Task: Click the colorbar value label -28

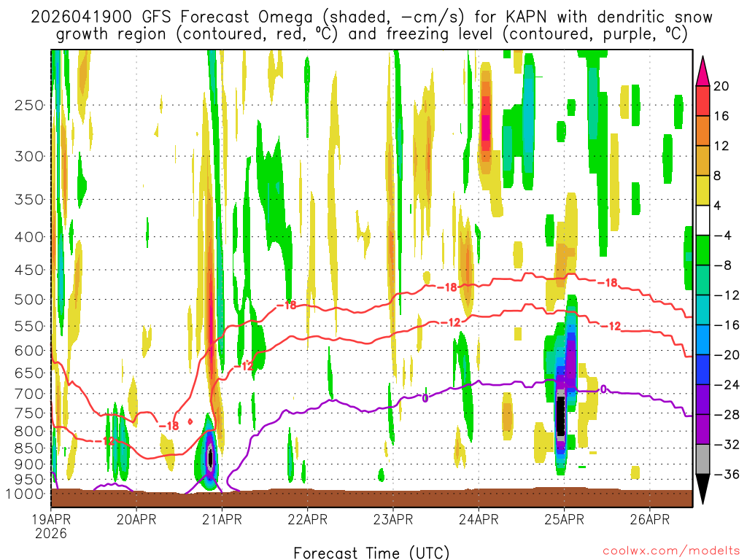Action: coord(727,414)
